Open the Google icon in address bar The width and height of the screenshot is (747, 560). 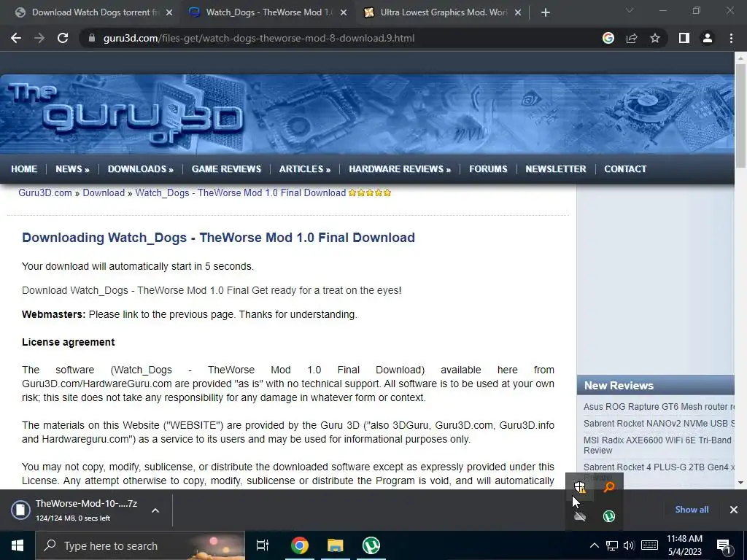(x=608, y=38)
